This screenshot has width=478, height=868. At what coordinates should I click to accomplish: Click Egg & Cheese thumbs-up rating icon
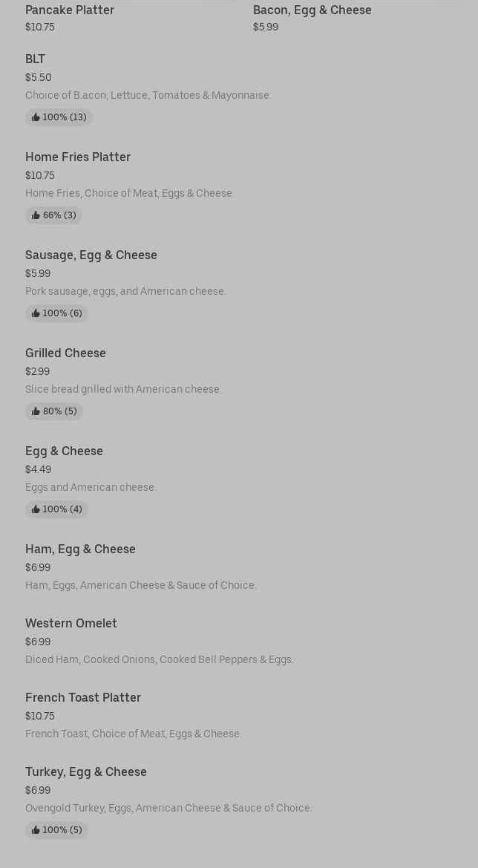36,509
